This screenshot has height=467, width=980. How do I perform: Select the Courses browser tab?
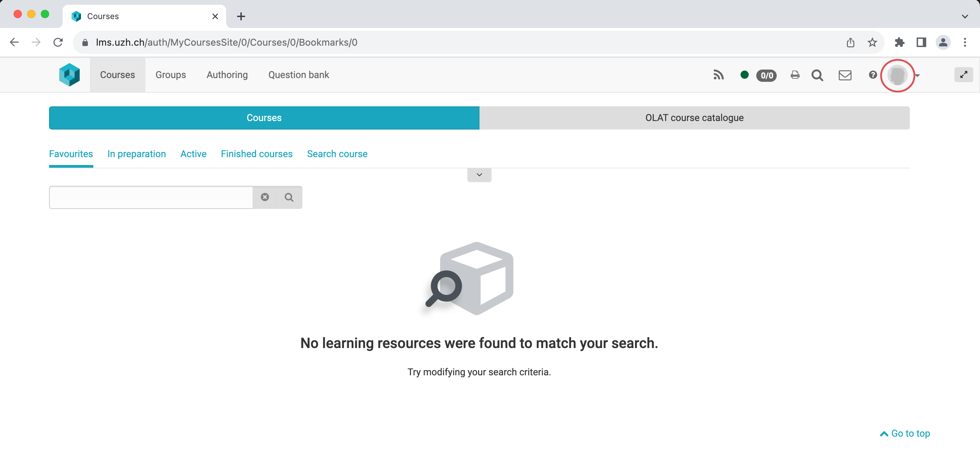(145, 16)
